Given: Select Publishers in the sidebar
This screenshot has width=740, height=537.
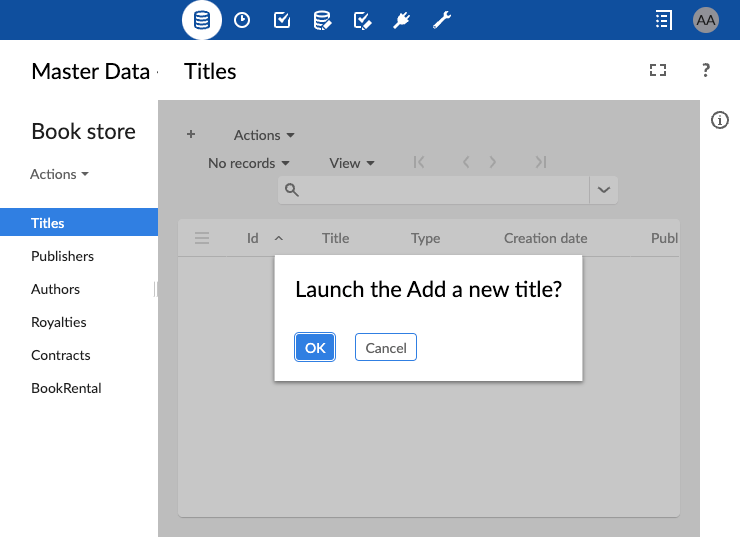Looking at the screenshot, I should click(x=62, y=256).
